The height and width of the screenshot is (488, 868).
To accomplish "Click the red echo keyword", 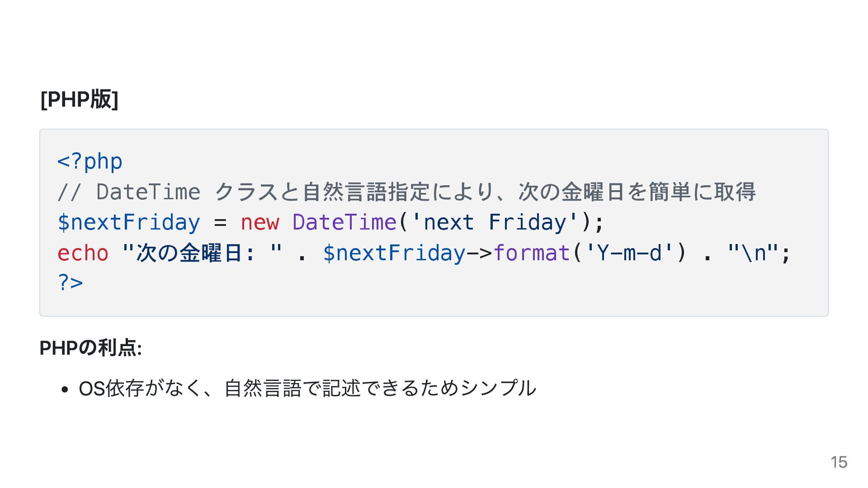I will (x=83, y=253).
